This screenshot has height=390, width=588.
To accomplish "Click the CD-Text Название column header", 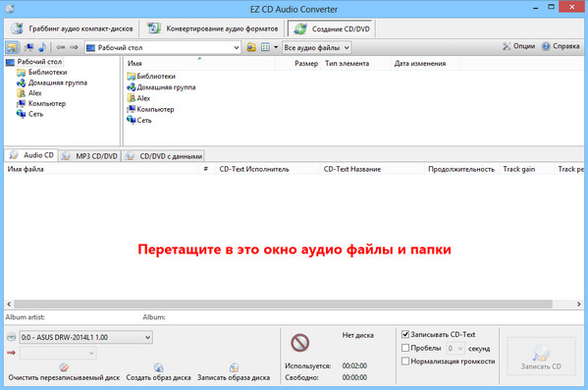I will [x=372, y=169].
